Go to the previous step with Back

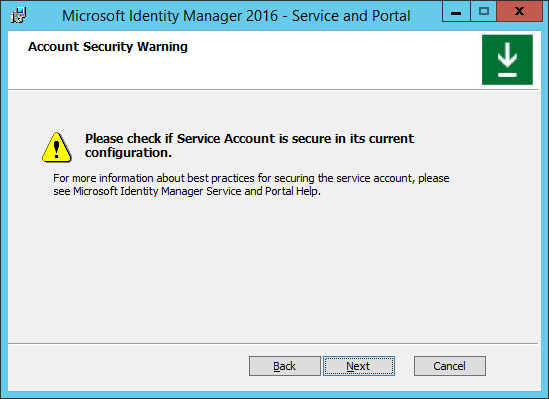(285, 366)
